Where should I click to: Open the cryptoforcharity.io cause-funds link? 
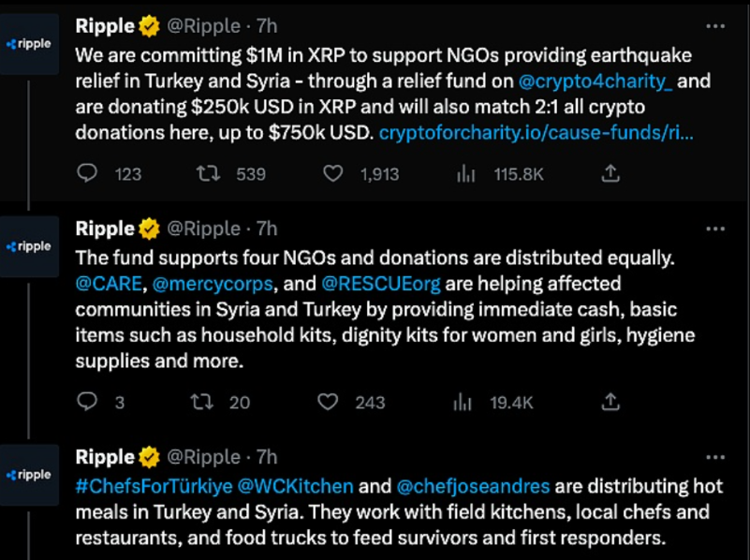click(536, 133)
